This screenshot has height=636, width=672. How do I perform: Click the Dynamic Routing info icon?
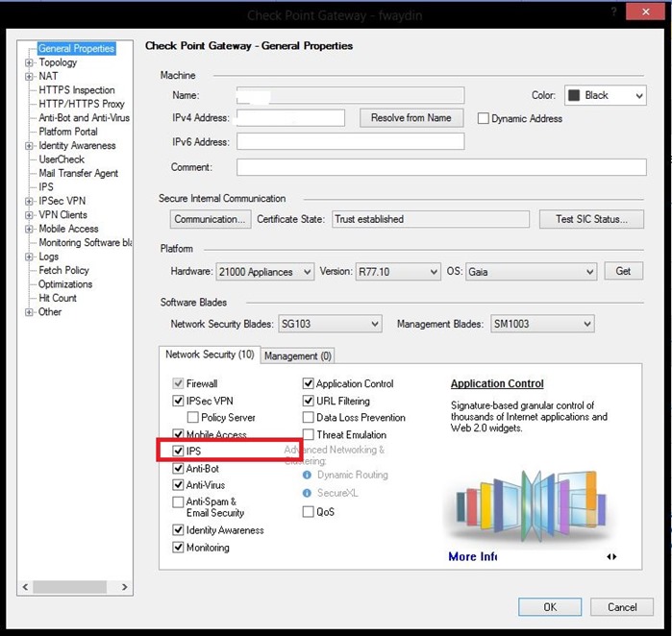pos(307,475)
